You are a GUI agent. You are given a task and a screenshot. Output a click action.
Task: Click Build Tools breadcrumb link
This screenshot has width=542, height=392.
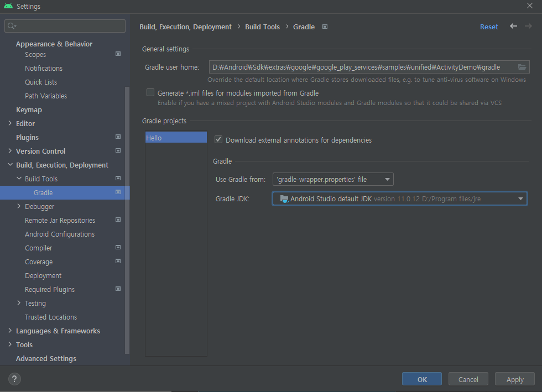click(262, 27)
